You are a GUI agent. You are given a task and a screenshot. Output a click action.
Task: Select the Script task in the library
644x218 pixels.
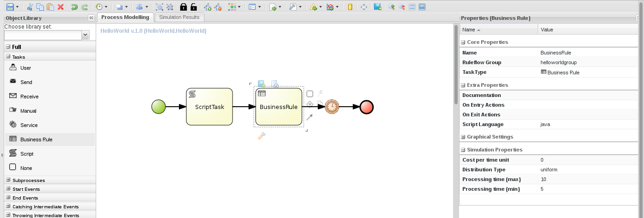coord(50,154)
